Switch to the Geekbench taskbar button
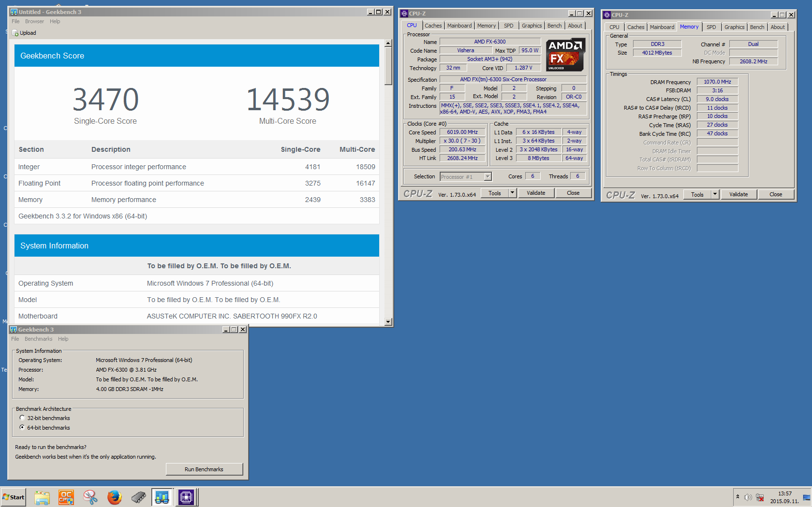Screen dimensions: 812x507 click(x=162, y=497)
